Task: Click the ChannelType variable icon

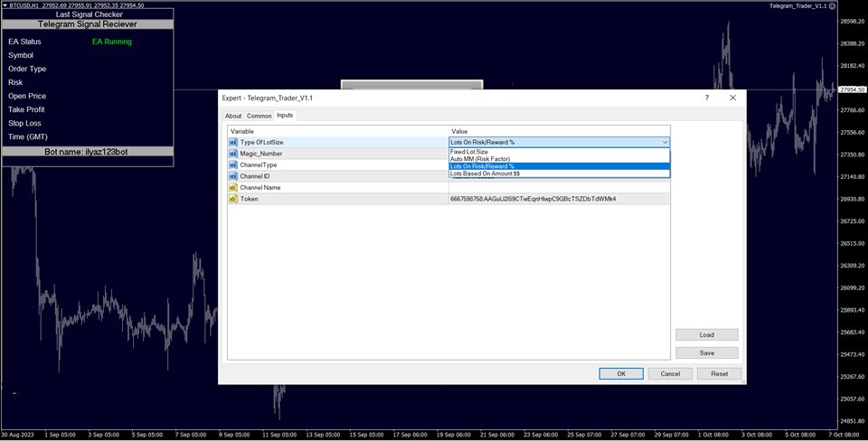Action: tap(233, 164)
